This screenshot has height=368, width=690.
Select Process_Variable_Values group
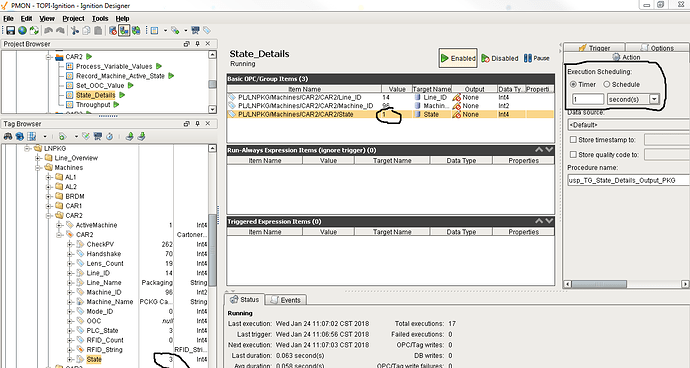[114, 66]
